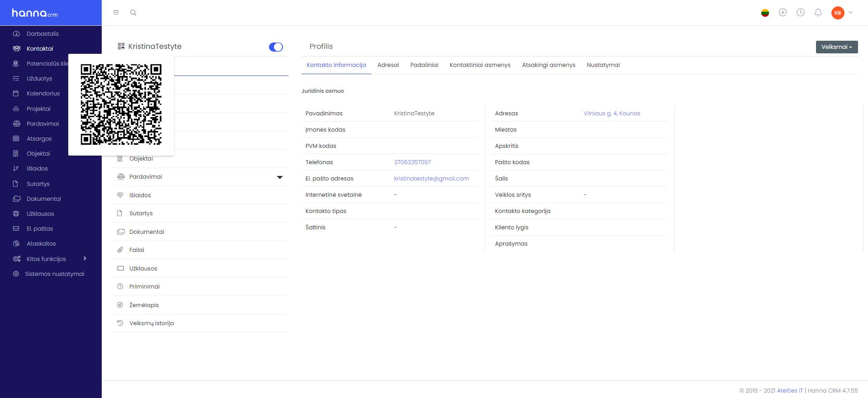Viewport: 868px width, 398px height.
Task: Switch language via Lithuanian flag icon
Action: 765,13
